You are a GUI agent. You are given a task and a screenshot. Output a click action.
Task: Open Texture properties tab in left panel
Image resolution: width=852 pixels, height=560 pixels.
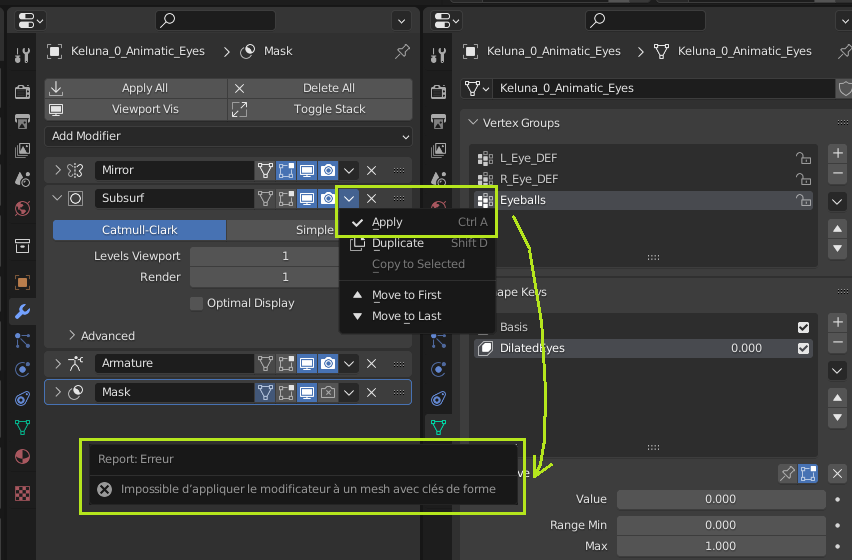(22, 493)
